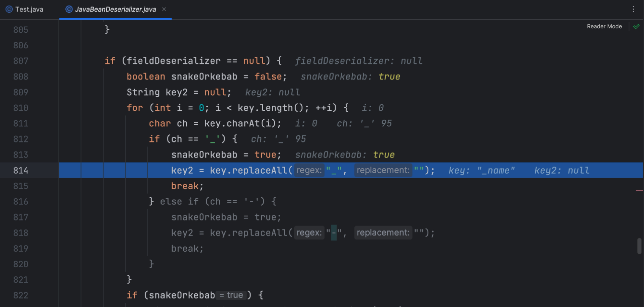Click line number 814 in gutter
644x307 pixels.
point(21,170)
